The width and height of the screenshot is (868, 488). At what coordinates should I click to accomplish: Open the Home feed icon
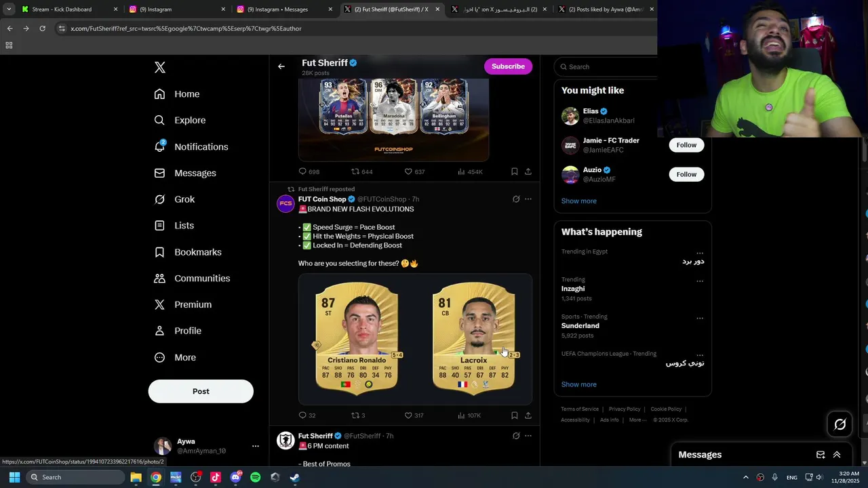(x=159, y=94)
